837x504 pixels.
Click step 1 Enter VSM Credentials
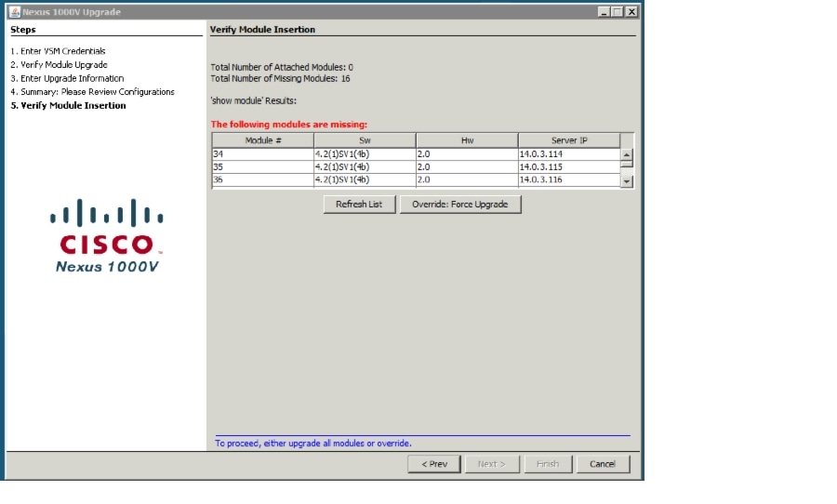[x=58, y=51]
